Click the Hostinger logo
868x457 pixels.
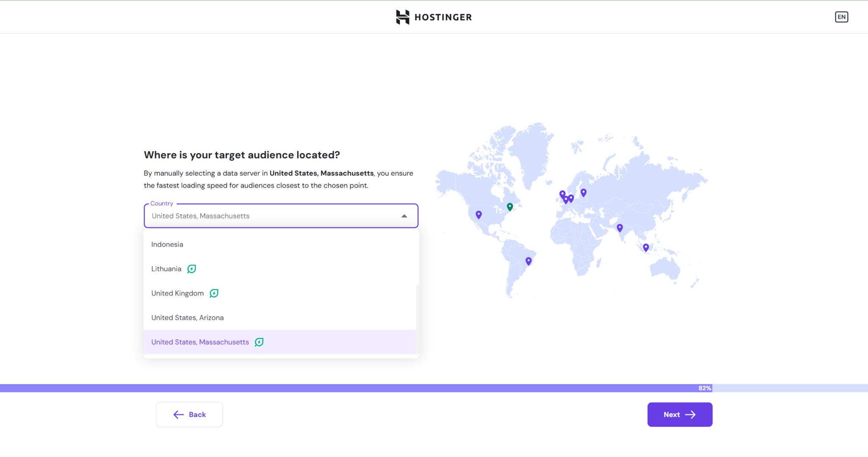(x=434, y=17)
